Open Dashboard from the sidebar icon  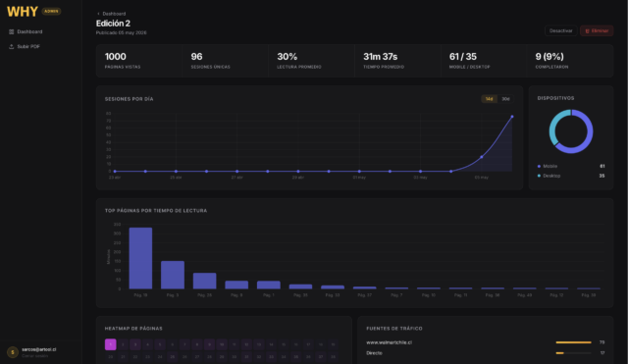coord(11,31)
